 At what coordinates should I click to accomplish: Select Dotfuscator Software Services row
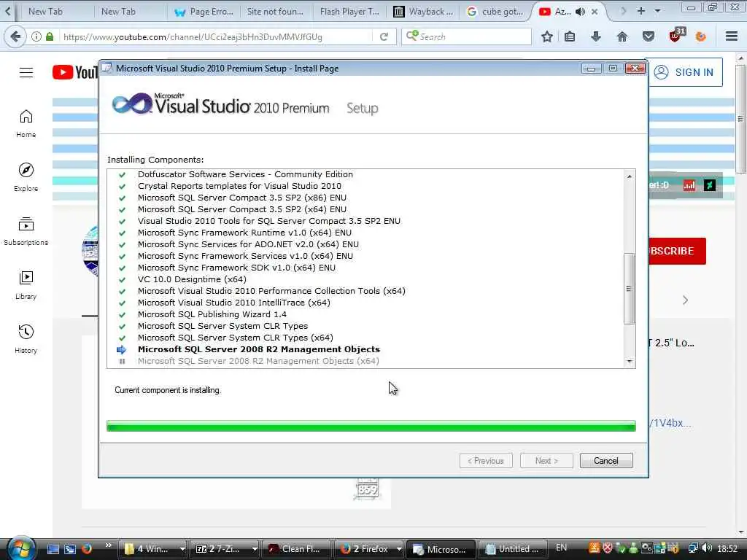click(x=245, y=174)
